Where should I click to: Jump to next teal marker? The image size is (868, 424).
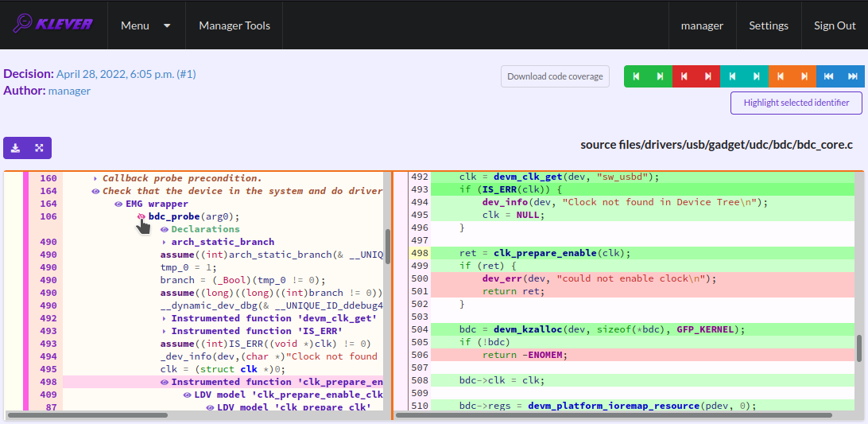[x=756, y=76]
